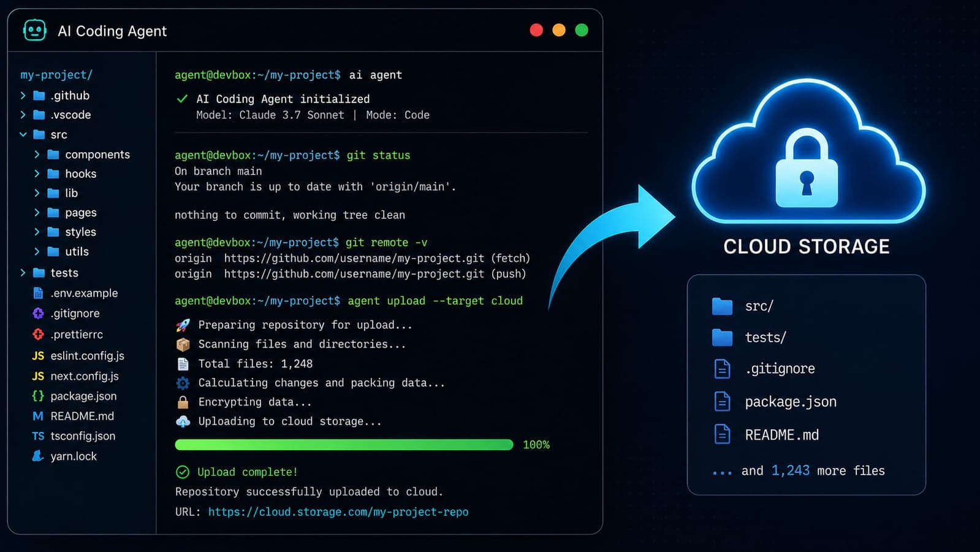The width and height of the screenshot is (980, 552).
Task: Click the large cloud lock storage icon
Action: coord(808,151)
